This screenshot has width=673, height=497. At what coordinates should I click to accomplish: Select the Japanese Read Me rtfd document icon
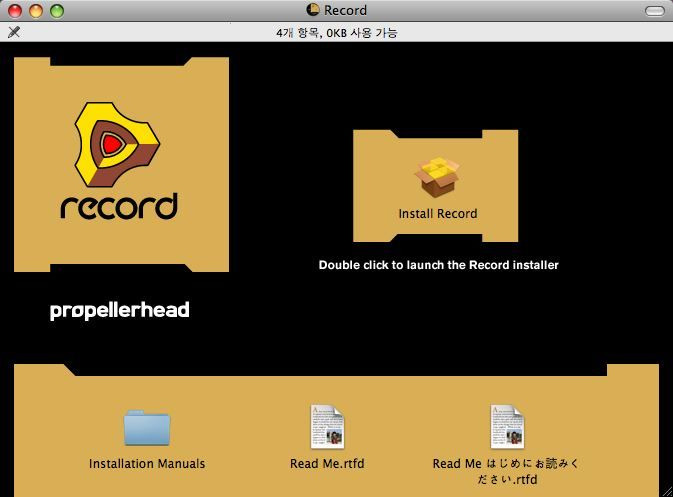(x=507, y=426)
